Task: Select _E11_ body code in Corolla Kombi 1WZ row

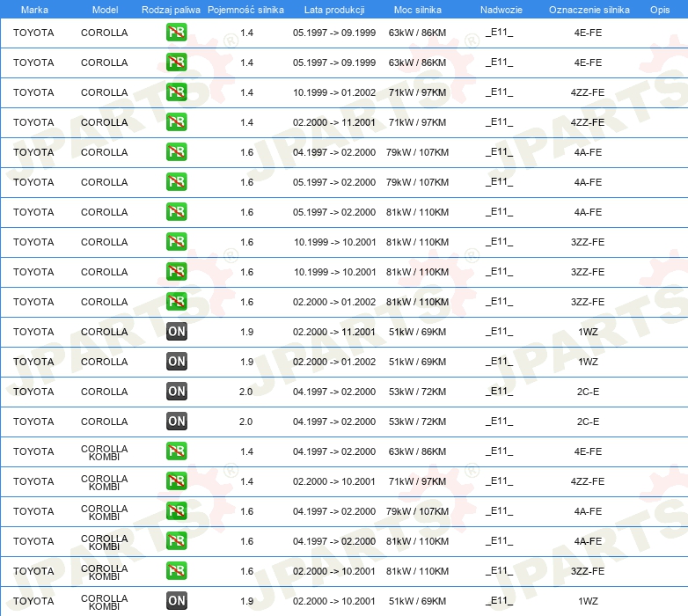Action: click(x=499, y=601)
